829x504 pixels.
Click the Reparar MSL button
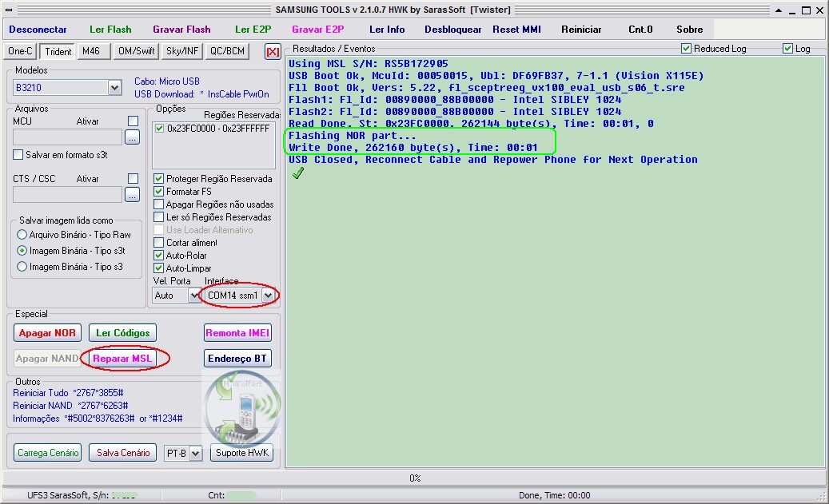point(122,358)
